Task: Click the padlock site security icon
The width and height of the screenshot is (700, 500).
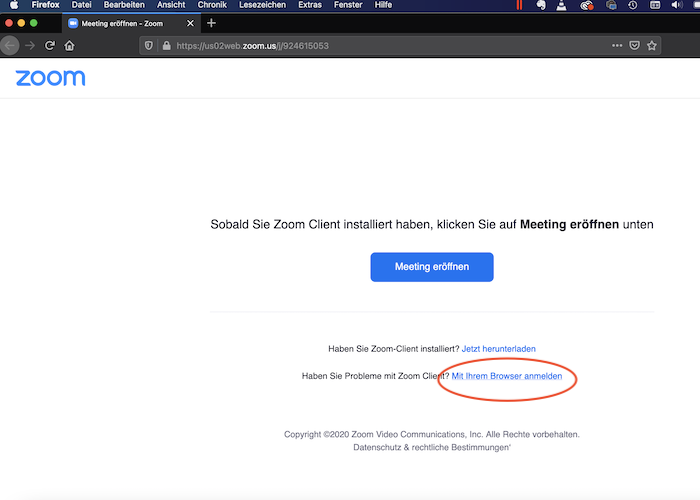Action: pyautogui.click(x=165, y=46)
